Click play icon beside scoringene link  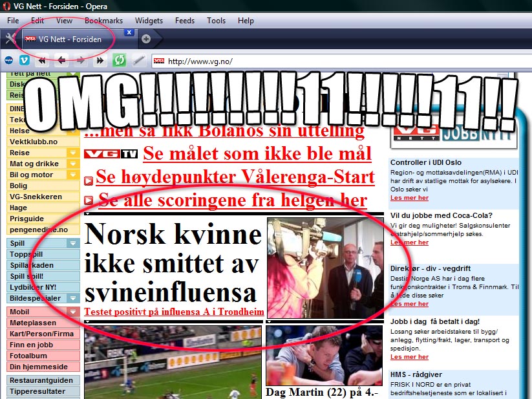[x=88, y=200]
